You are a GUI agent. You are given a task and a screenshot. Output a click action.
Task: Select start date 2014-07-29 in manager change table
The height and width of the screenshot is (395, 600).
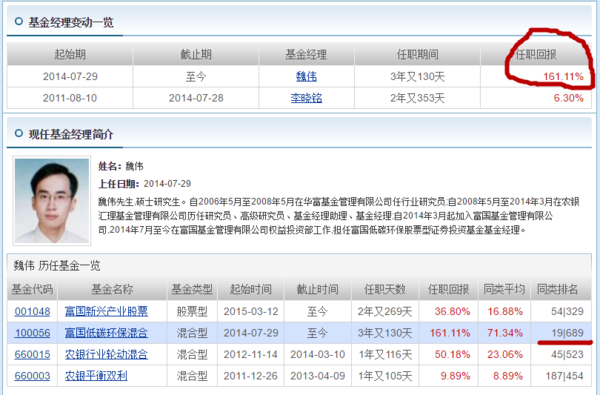(x=70, y=77)
